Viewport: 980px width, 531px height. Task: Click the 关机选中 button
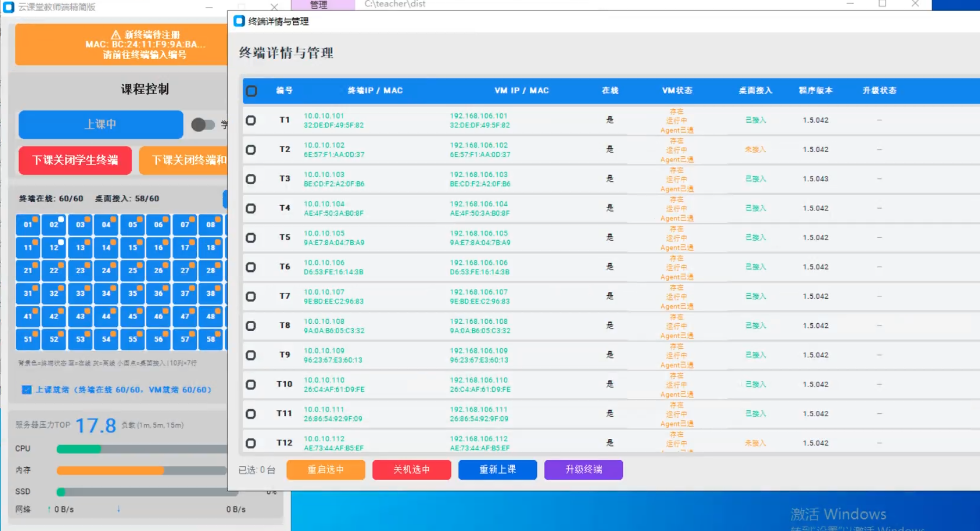pyautogui.click(x=412, y=469)
